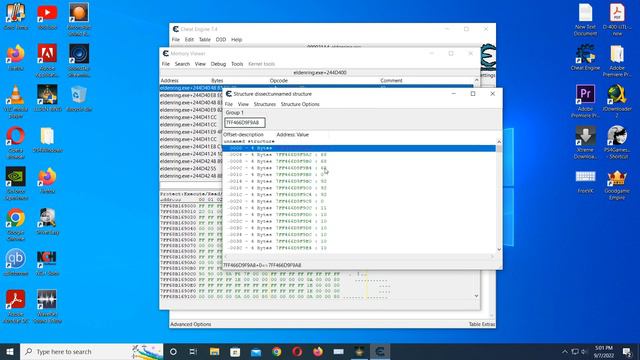Open Firefox from the taskbar
Image resolution: width=640 pixels, height=360 pixels.
click(318, 351)
